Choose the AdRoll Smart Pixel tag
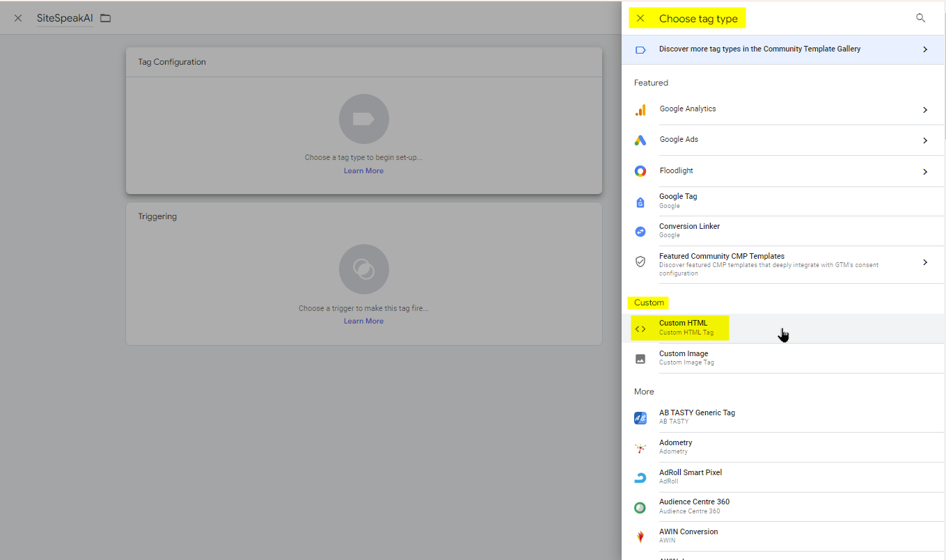 (783, 477)
